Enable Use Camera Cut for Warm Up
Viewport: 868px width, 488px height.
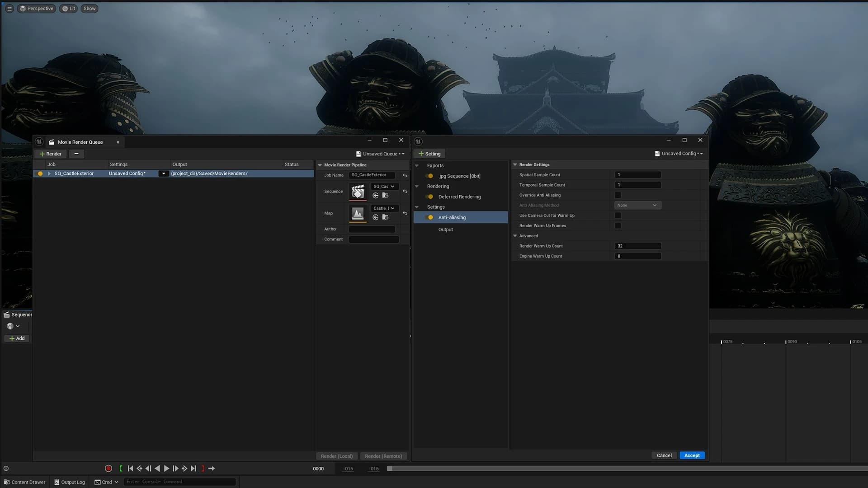[618, 216]
